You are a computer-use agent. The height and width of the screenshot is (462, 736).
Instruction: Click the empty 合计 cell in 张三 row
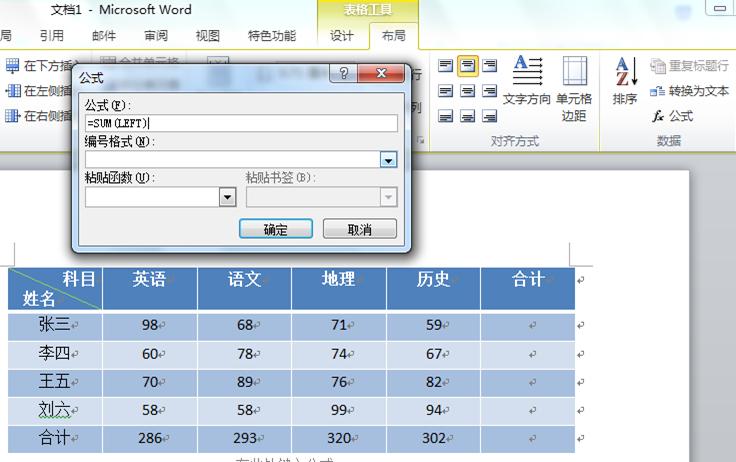point(528,327)
